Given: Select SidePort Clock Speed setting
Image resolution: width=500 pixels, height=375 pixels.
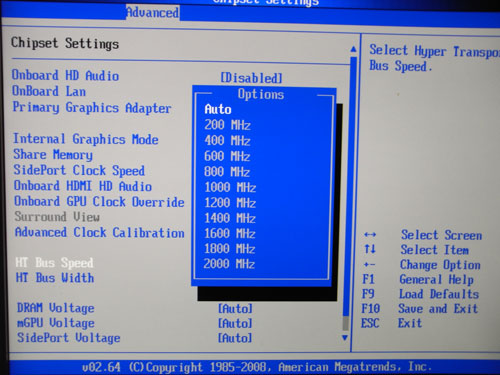Looking at the screenshot, I should coord(79,171).
